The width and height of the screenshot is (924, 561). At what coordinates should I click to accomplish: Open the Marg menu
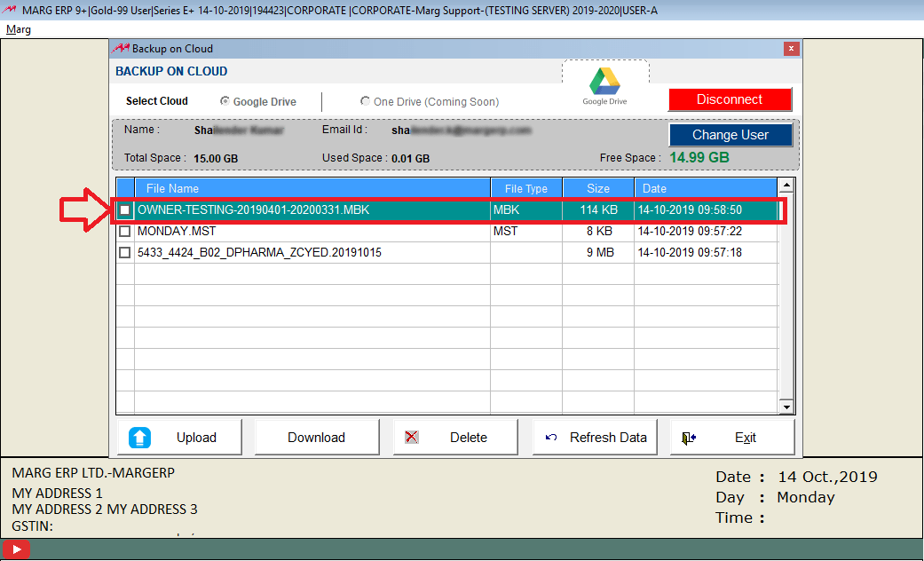click(x=19, y=29)
